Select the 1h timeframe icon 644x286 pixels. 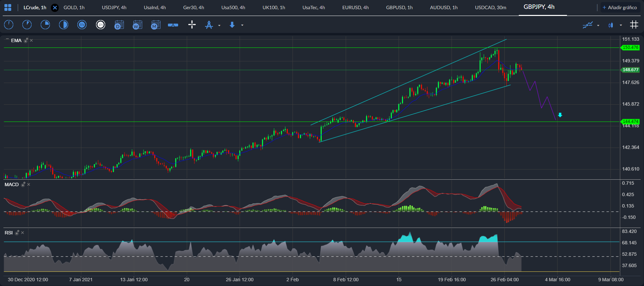pyautogui.click(x=82, y=25)
